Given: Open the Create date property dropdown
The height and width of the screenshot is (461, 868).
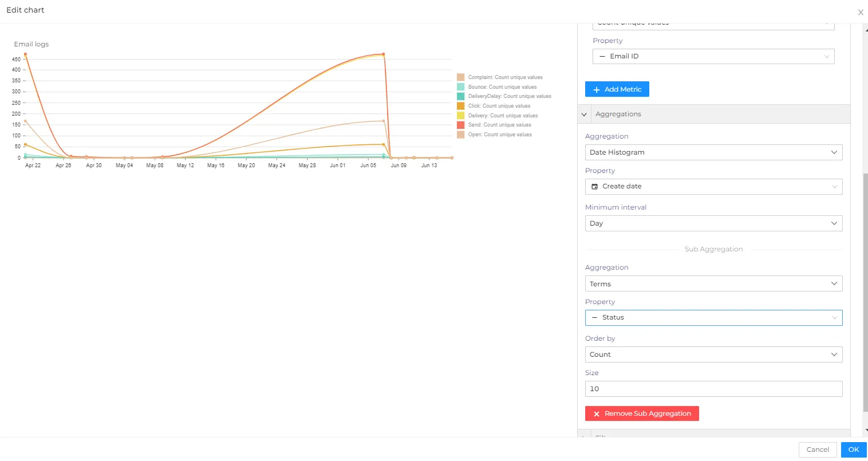Looking at the screenshot, I should tap(713, 186).
